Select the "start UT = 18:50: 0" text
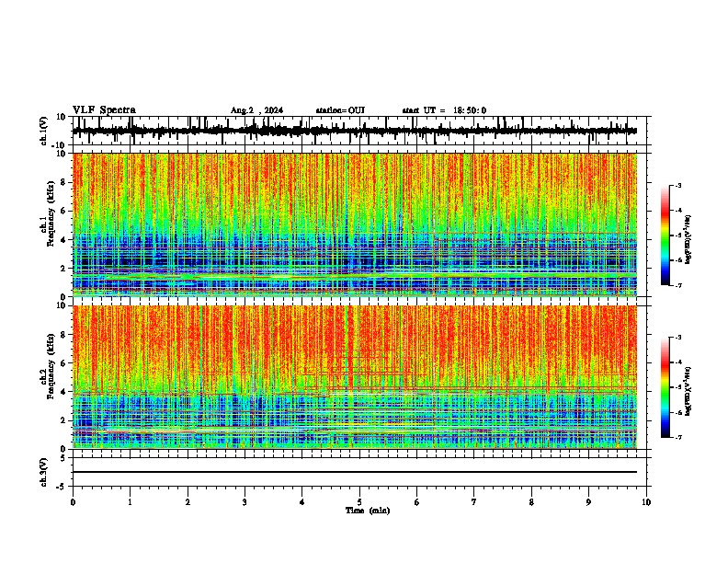This screenshot has width=728, height=563. (x=444, y=110)
